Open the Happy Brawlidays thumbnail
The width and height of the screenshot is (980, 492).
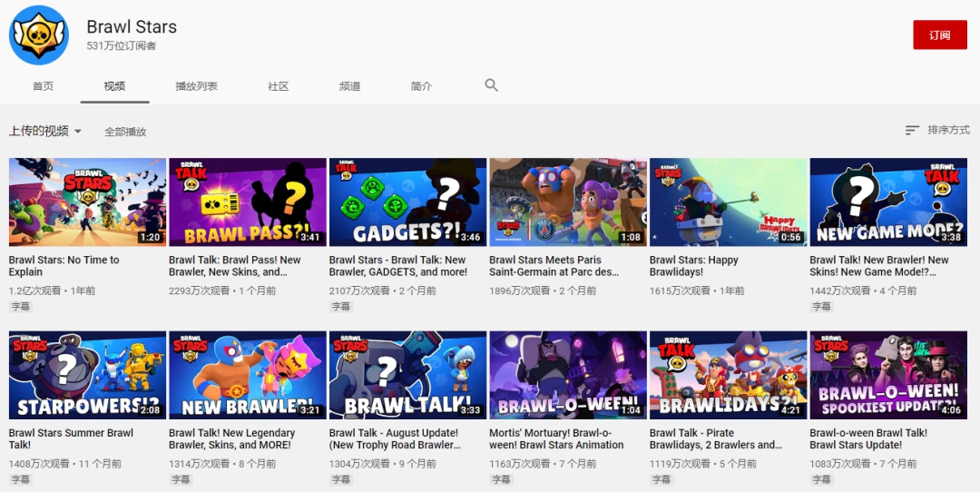coord(728,202)
